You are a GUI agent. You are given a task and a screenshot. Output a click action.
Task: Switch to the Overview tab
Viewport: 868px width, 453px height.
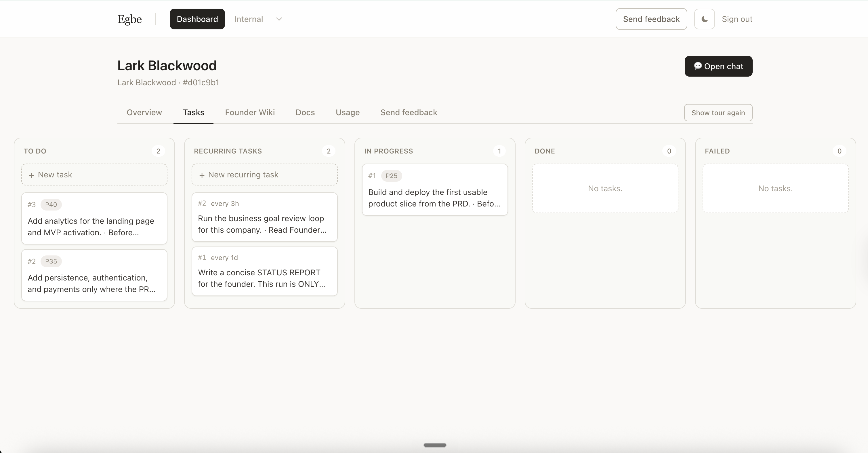(144, 112)
